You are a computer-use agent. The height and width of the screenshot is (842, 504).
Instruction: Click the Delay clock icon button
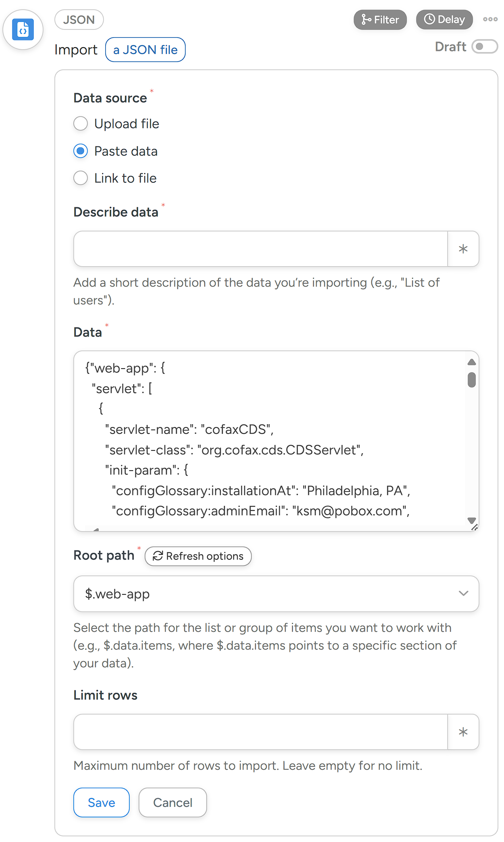click(444, 20)
